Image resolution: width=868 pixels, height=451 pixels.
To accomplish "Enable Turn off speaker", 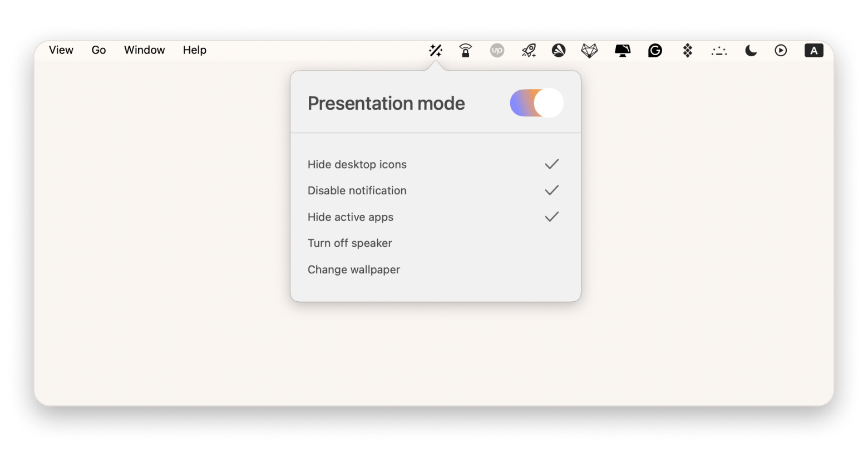I will pos(349,243).
